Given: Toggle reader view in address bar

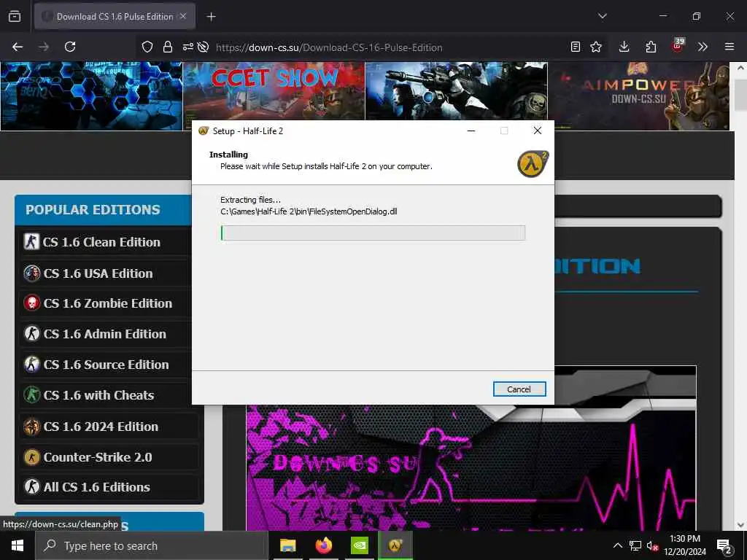Looking at the screenshot, I should pyautogui.click(x=576, y=47).
